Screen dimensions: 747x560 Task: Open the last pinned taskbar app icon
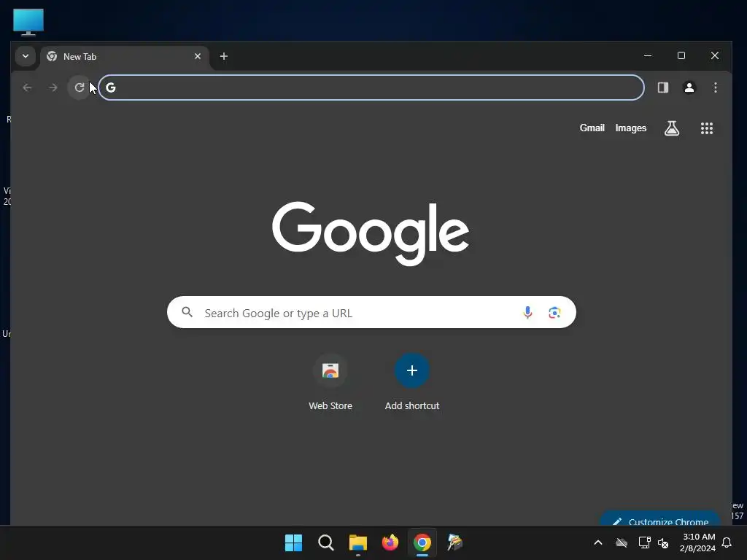(454, 542)
